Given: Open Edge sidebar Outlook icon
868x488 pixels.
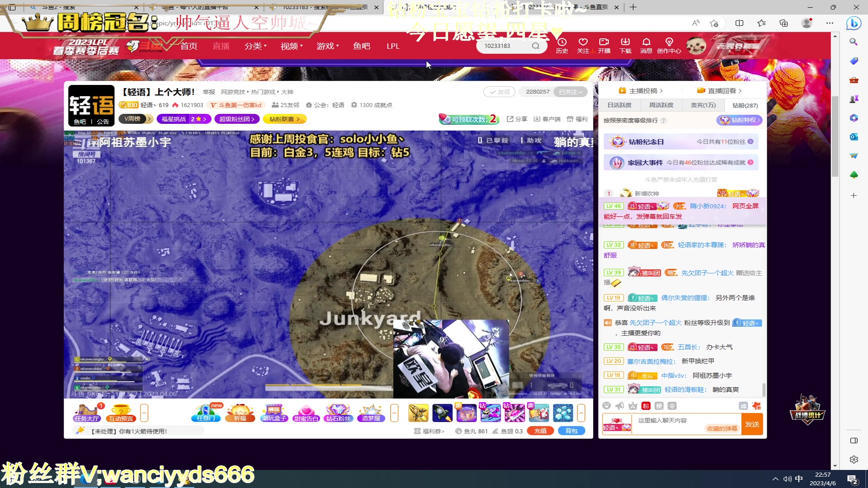Looking at the screenshot, I should (x=854, y=136).
